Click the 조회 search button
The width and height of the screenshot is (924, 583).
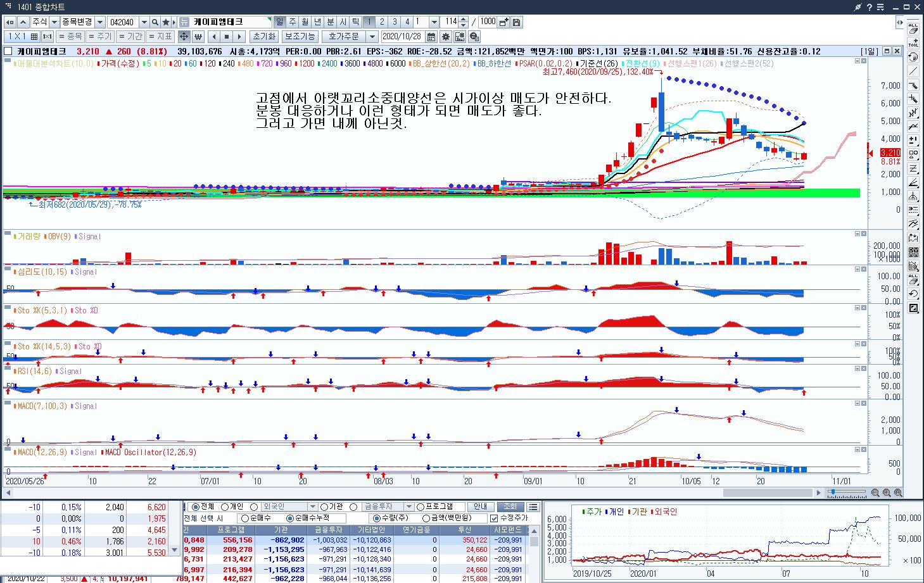[x=510, y=507]
